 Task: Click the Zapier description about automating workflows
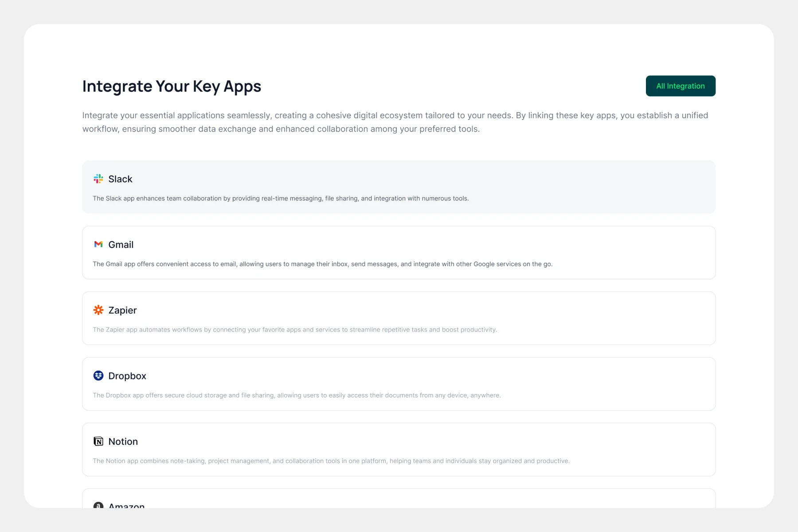coord(295,330)
